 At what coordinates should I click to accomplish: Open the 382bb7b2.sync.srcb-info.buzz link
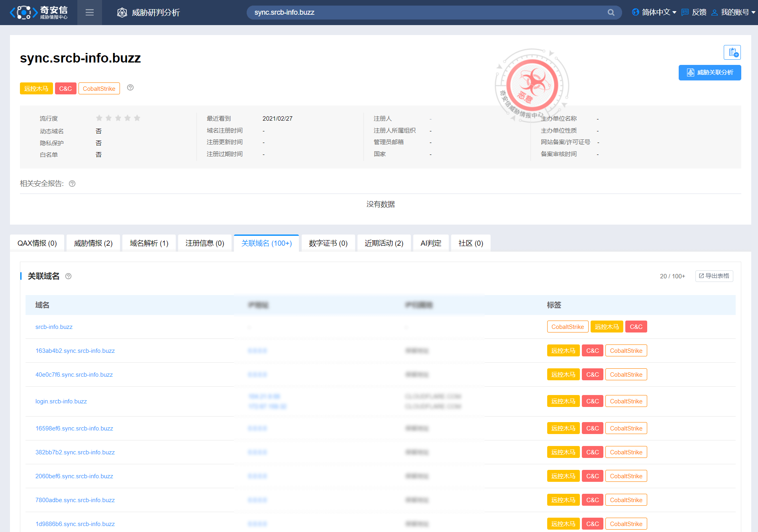(x=75, y=452)
